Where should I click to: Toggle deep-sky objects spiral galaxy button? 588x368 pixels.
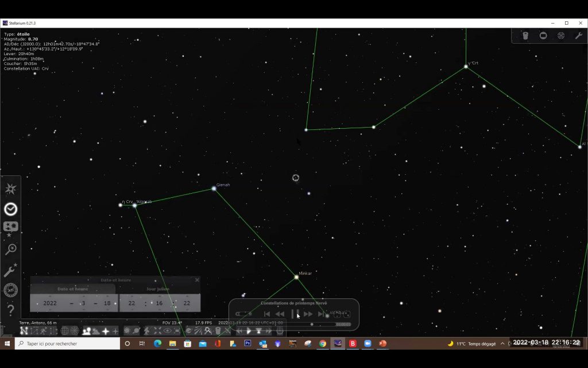[x=127, y=331]
